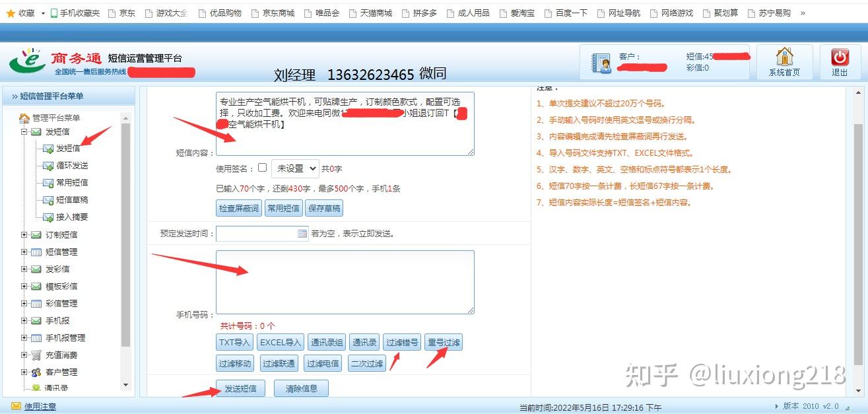Click the 过滤错号 button

tap(402, 342)
